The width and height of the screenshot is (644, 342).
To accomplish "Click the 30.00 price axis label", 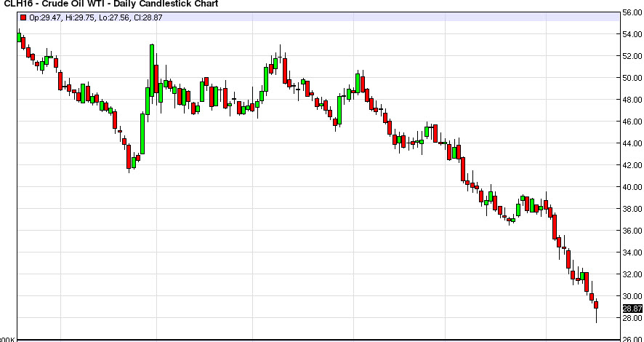I will coord(632,296).
